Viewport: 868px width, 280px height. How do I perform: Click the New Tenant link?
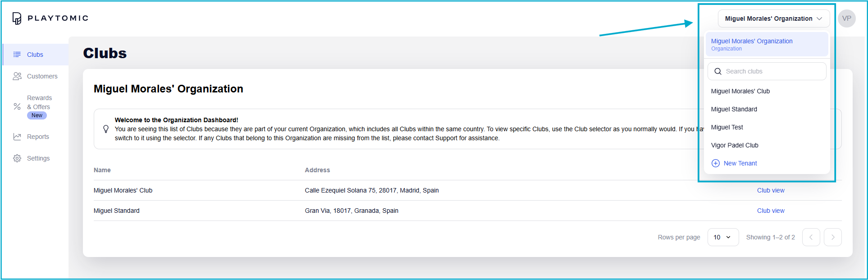tap(740, 163)
